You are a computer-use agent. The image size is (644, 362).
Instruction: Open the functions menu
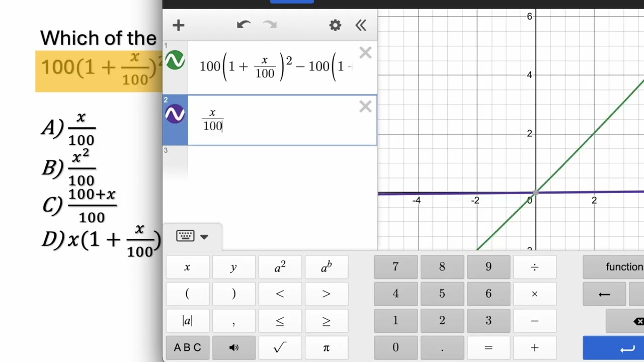pyautogui.click(x=613, y=267)
